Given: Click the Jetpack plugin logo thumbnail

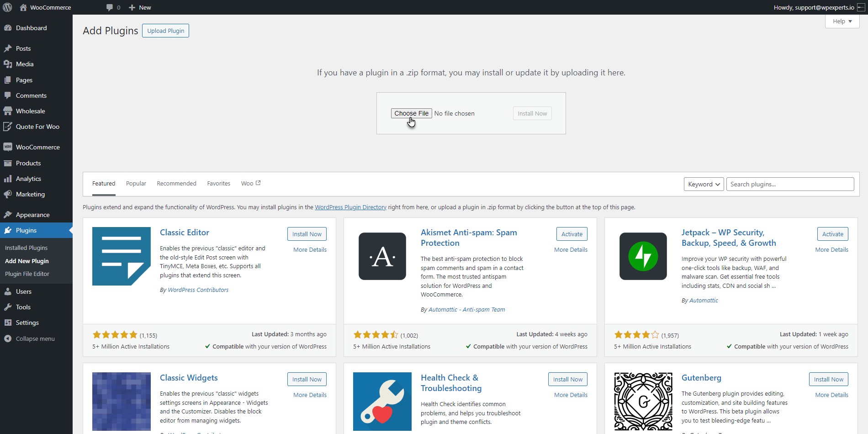Looking at the screenshot, I should (x=643, y=256).
